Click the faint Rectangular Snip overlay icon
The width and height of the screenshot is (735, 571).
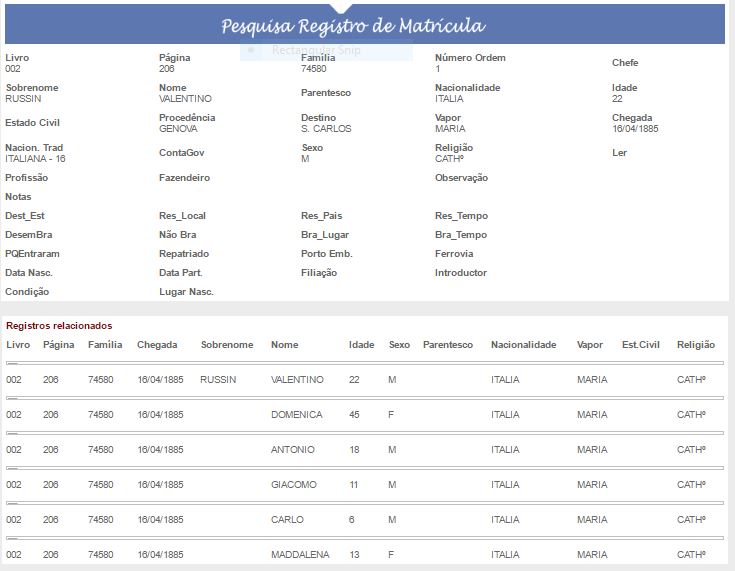pos(251,49)
